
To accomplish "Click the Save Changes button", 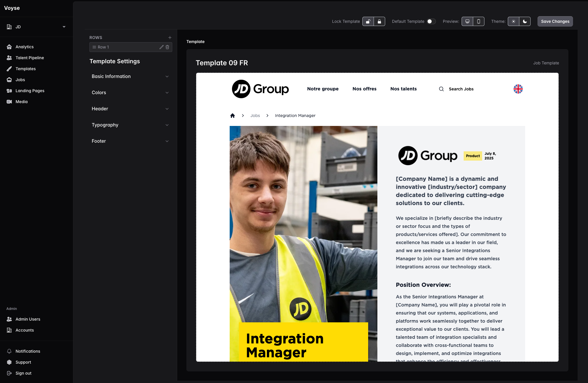I will click(x=555, y=21).
